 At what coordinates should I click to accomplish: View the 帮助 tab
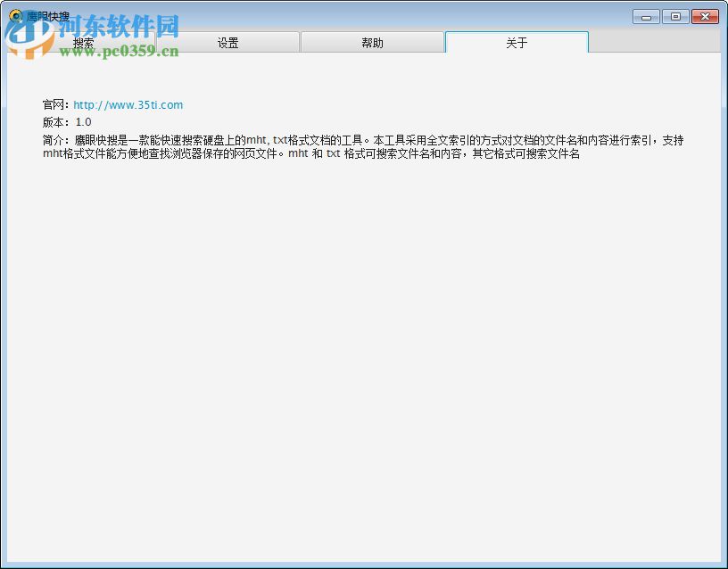(x=372, y=42)
